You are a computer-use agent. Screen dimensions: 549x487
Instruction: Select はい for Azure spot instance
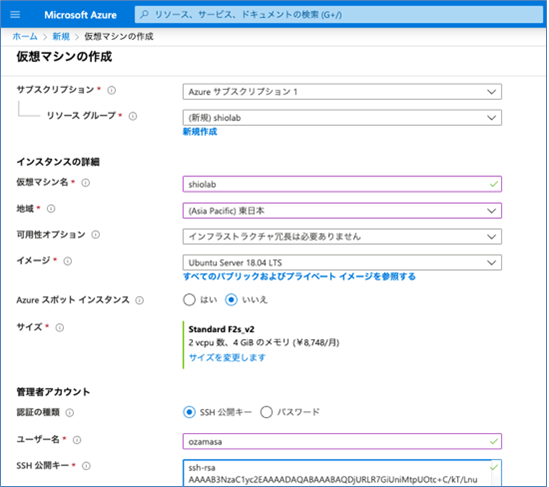[189, 300]
